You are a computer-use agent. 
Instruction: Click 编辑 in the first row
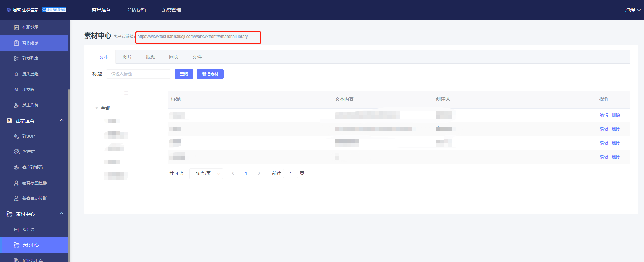click(604, 115)
